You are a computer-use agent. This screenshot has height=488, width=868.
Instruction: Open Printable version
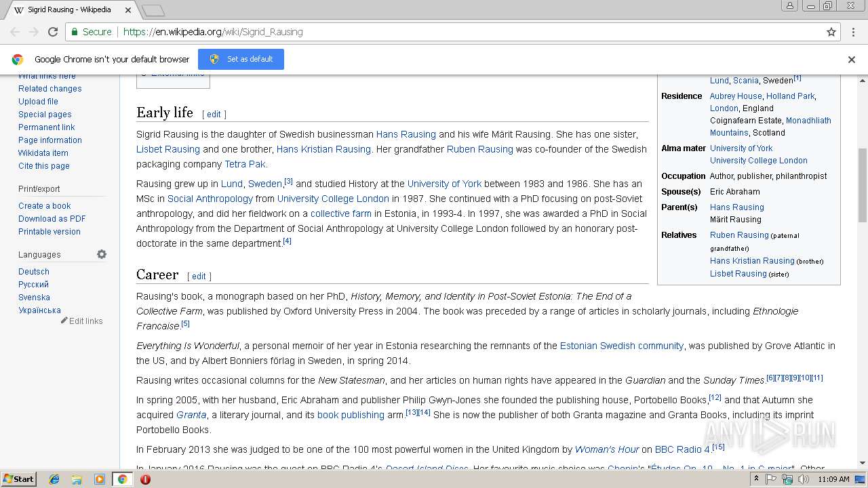[x=50, y=232]
